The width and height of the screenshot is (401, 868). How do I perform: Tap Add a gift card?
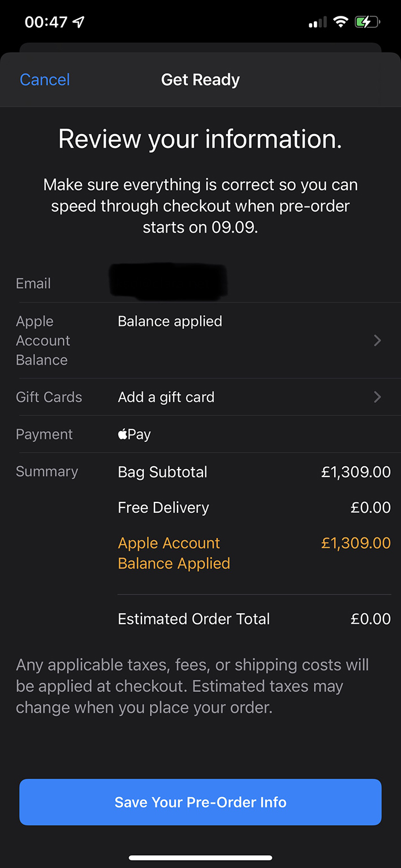166,397
